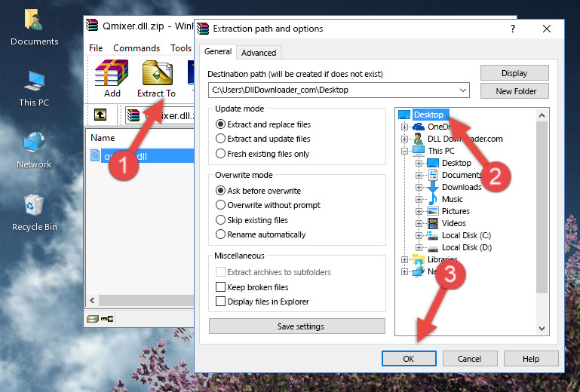Click the Name column header in WinRAR
580x392 pixels.
pos(103,138)
